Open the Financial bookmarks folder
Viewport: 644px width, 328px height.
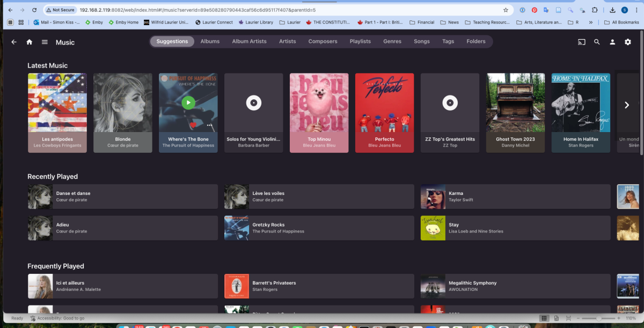[422, 23]
